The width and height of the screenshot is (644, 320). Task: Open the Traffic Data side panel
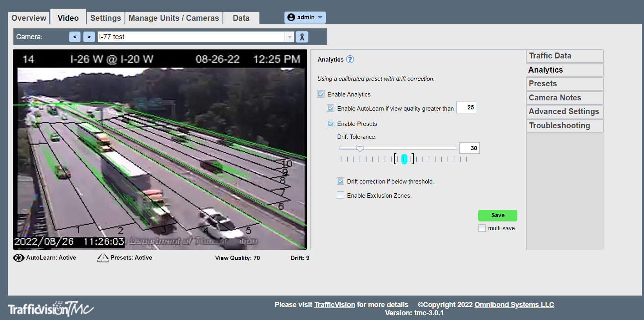coord(565,56)
